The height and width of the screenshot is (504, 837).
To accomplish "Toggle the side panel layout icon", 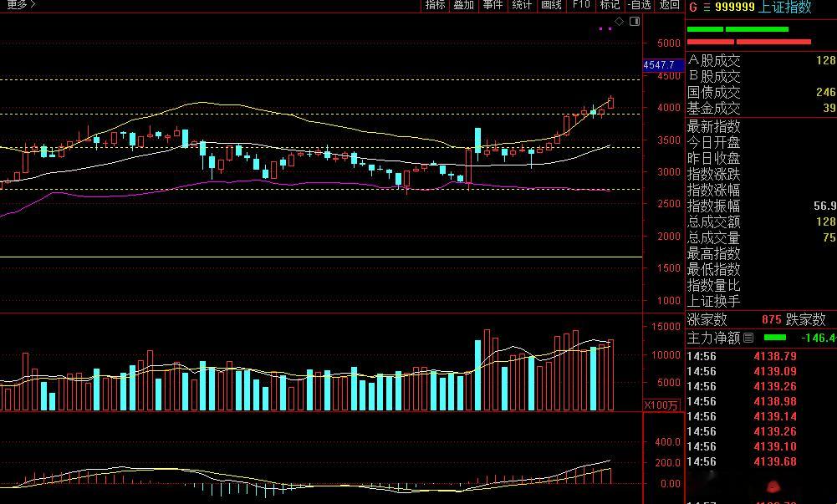I will (635, 22).
